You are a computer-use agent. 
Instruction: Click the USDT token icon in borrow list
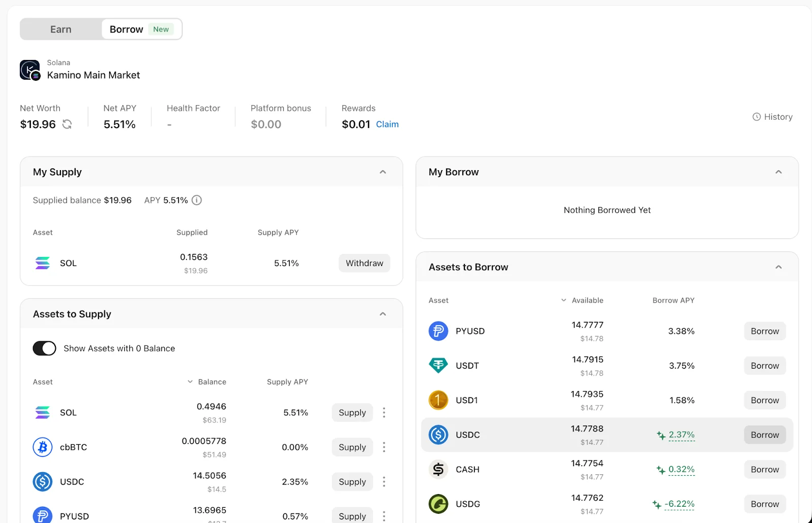coord(438,366)
